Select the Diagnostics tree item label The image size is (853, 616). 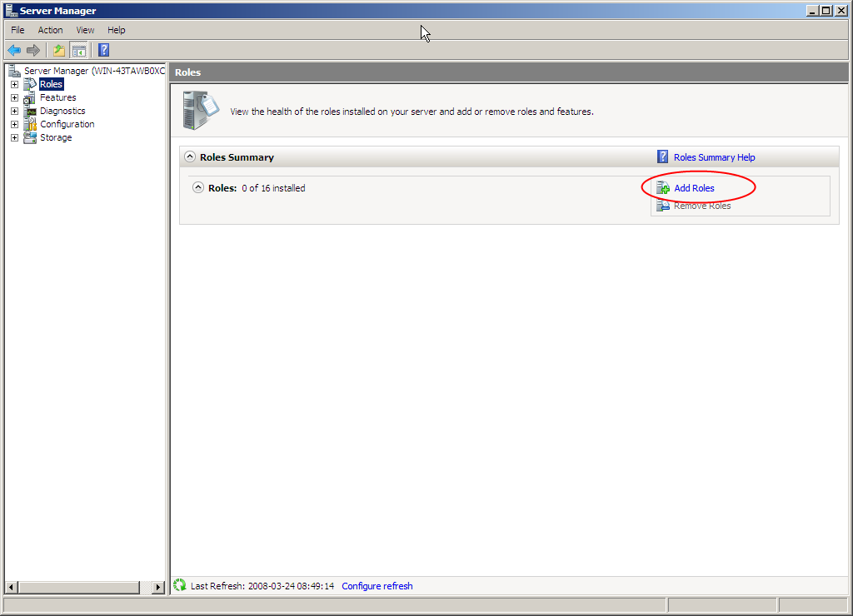click(62, 111)
